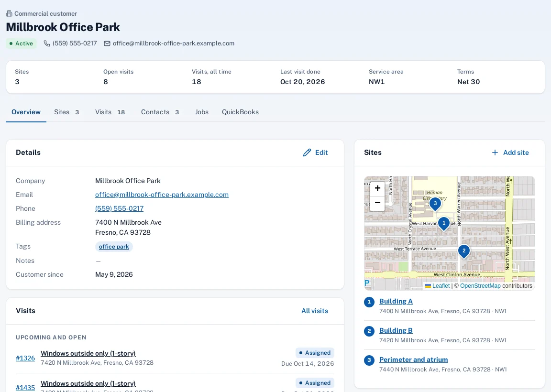Image resolution: width=551 pixels, height=392 pixels.
Task: Click the phone icon beside (559) 555-0217
Action: pyautogui.click(x=47, y=44)
